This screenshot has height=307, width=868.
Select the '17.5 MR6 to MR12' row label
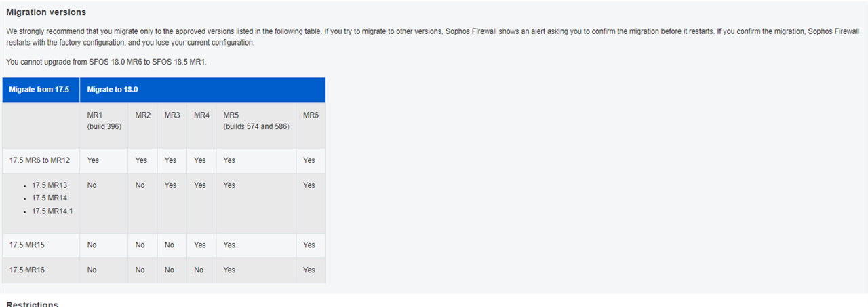[40, 160]
